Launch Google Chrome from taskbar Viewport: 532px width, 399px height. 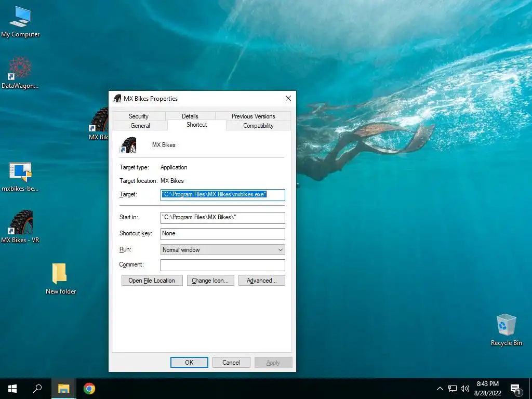tap(89, 389)
